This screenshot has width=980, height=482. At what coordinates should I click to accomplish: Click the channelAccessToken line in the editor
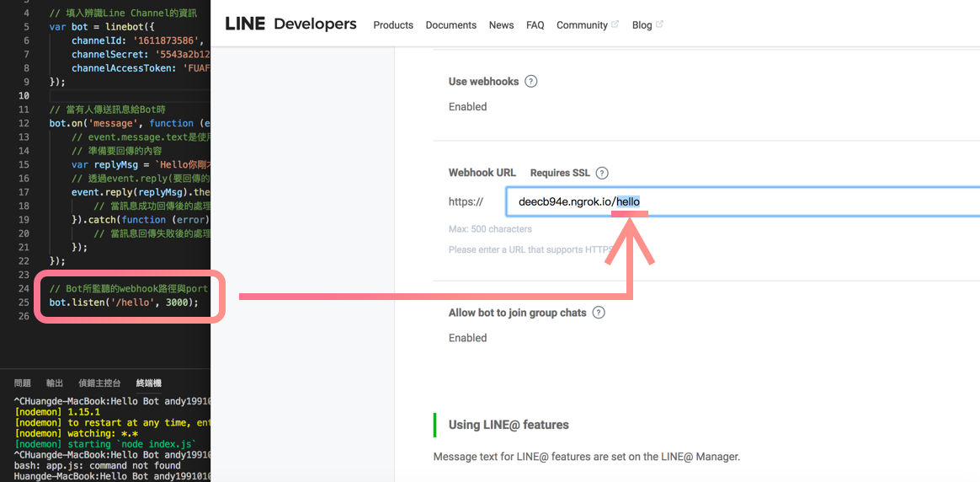pos(141,68)
